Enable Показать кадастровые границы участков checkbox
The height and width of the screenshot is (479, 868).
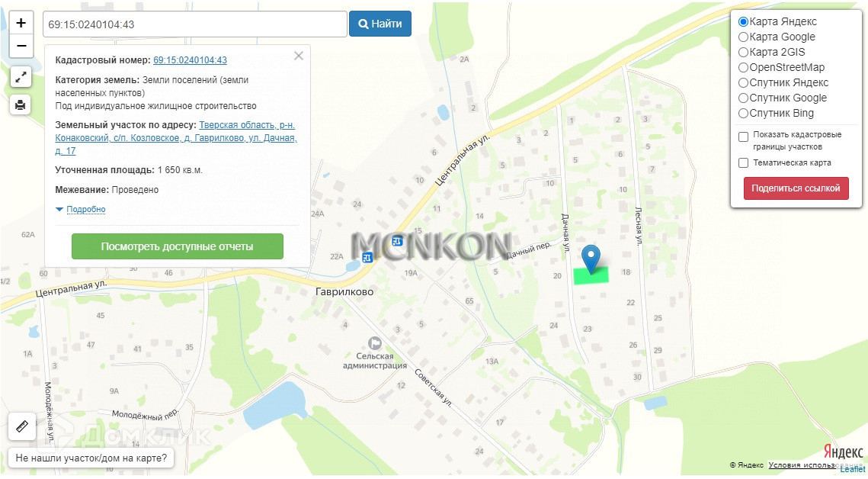coord(744,137)
